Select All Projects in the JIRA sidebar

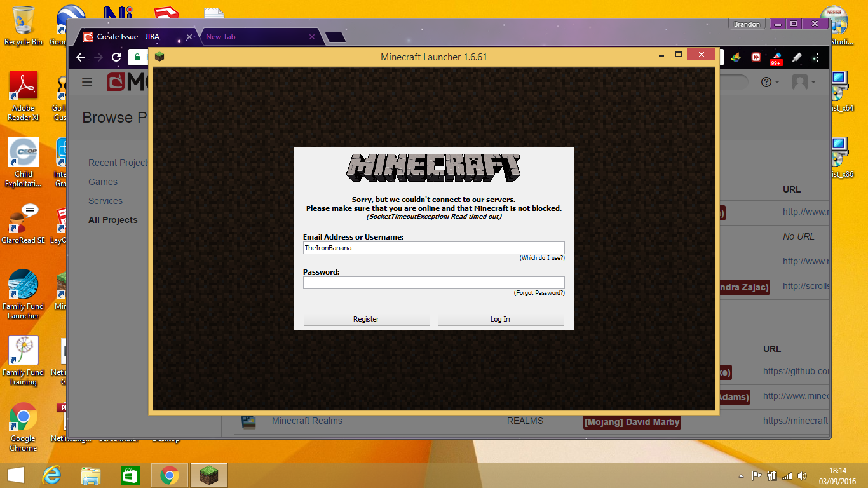click(113, 220)
